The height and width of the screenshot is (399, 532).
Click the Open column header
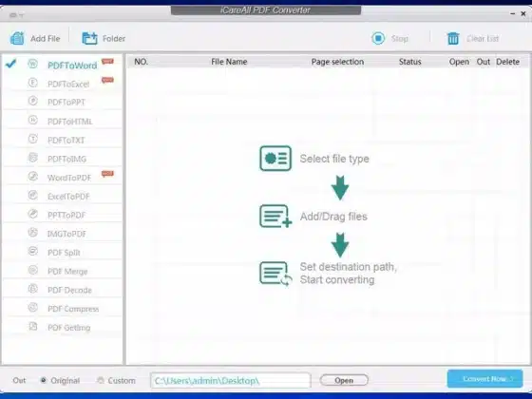pyautogui.click(x=459, y=62)
